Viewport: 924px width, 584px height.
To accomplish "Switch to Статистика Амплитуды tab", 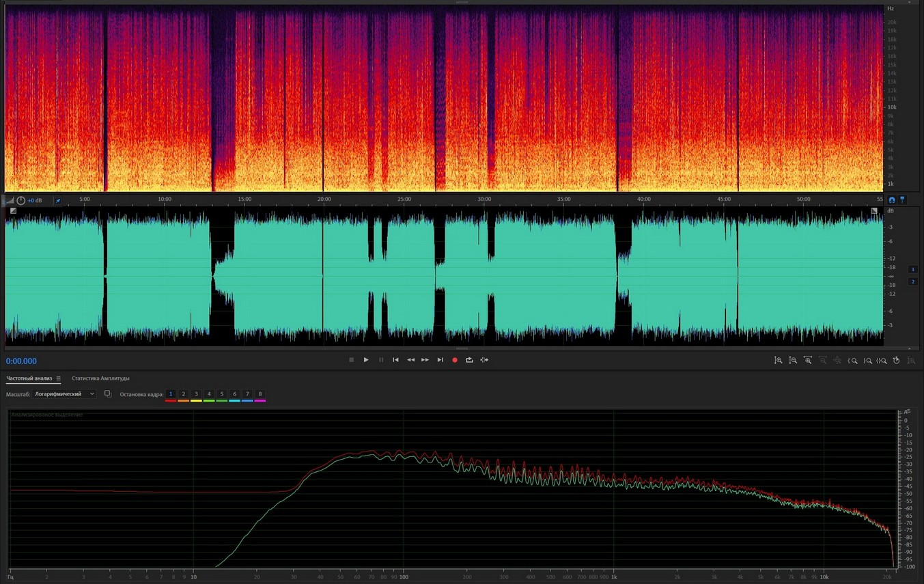I will pos(100,378).
